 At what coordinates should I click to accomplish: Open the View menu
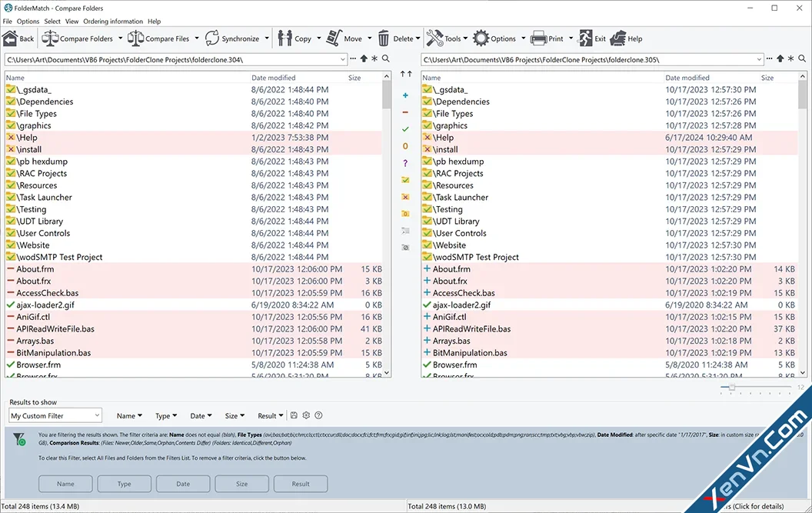point(72,22)
